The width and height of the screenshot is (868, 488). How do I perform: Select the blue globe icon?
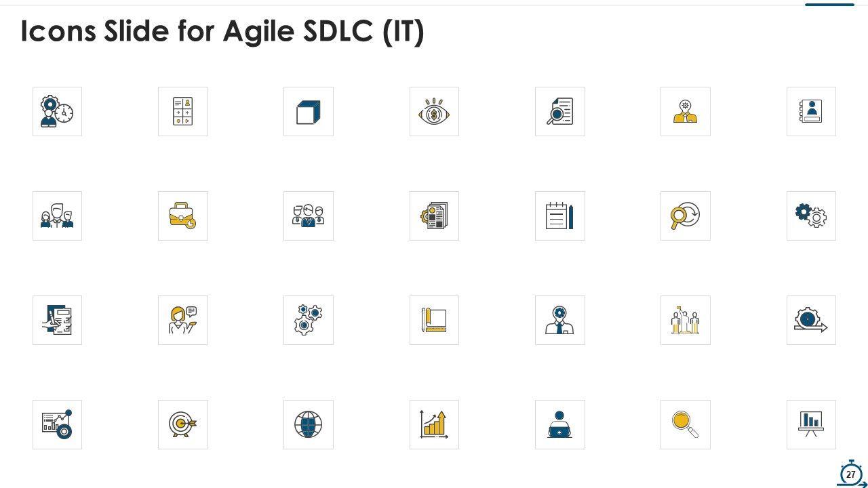click(309, 424)
